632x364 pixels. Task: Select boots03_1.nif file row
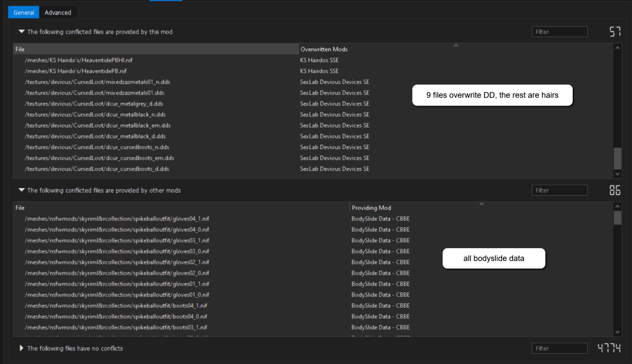(x=313, y=327)
